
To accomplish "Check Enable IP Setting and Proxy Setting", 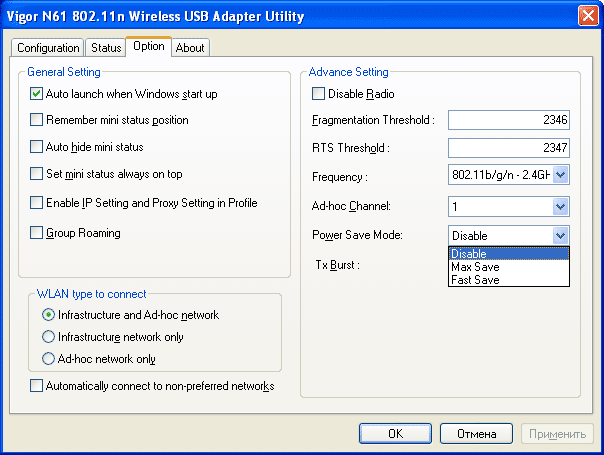I will [x=36, y=202].
